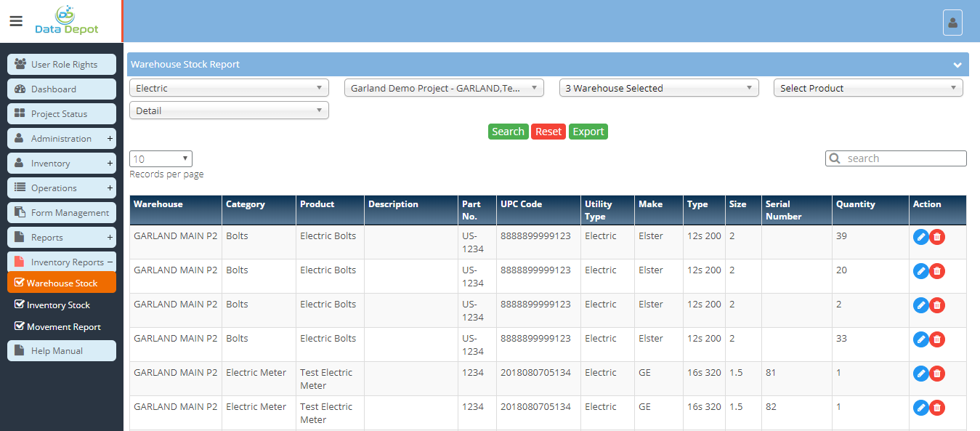Open the Electric utility type dropdown
Image resolution: width=980 pixels, height=431 pixels.
pos(229,88)
